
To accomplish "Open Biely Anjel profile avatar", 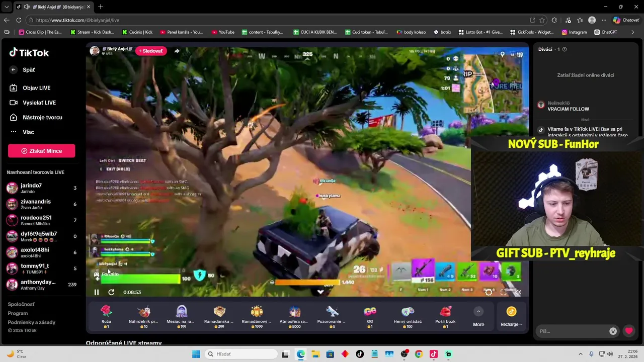I will [x=94, y=51].
